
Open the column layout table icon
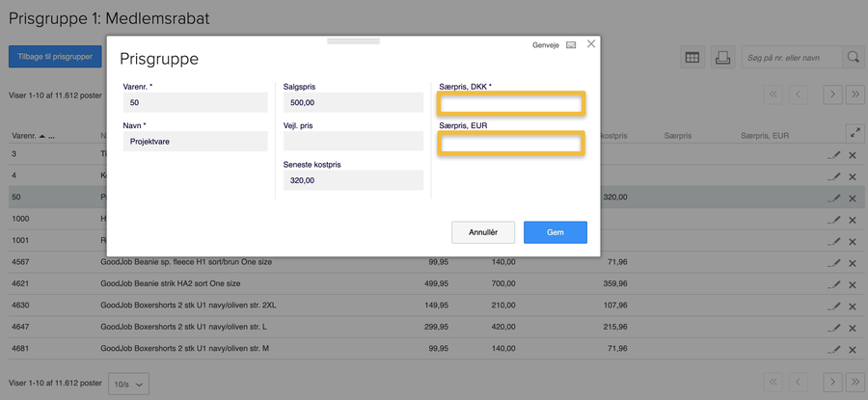[x=692, y=57]
